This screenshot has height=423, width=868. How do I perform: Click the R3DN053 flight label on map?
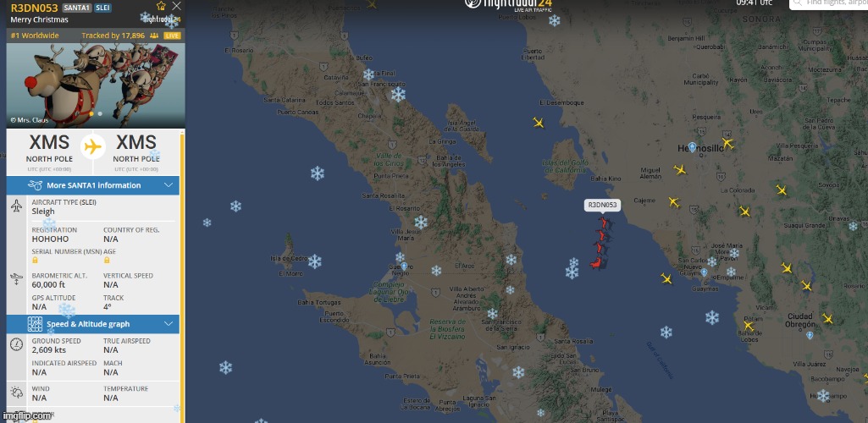pos(602,205)
